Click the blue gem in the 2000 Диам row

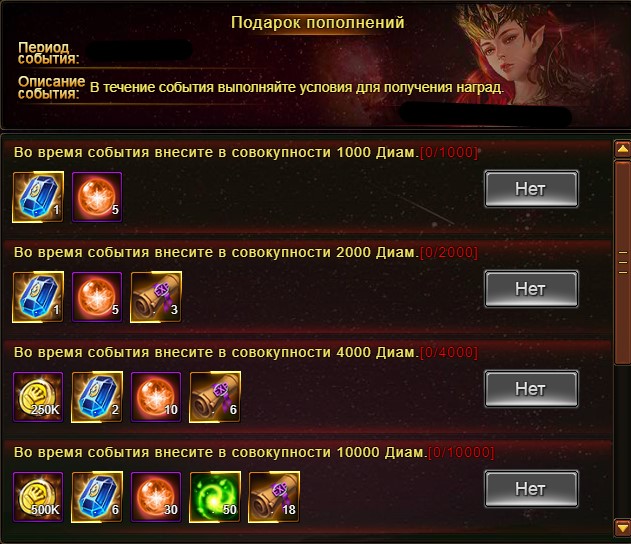(38, 297)
